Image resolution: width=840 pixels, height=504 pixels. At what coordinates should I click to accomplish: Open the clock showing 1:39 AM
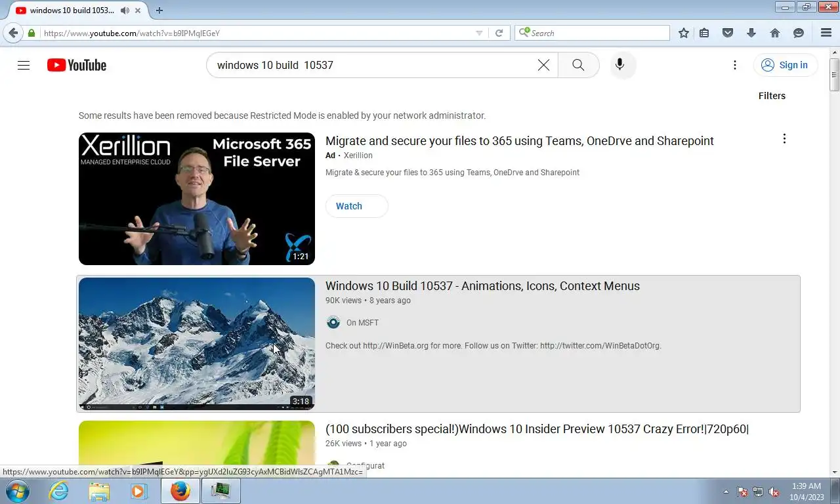click(x=807, y=492)
